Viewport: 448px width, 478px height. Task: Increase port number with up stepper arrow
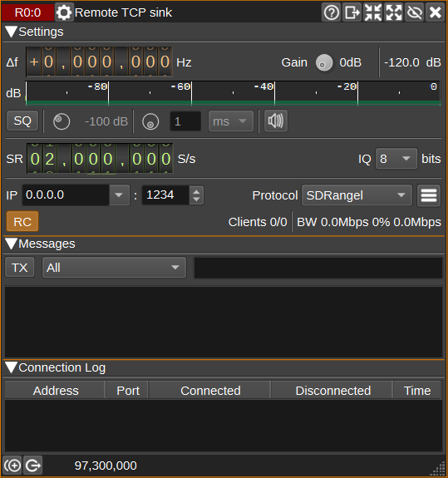click(196, 191)
